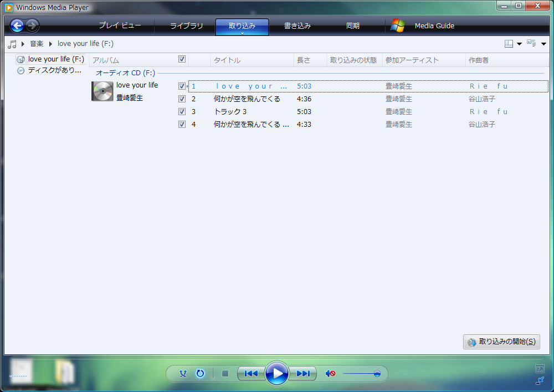Image resolution: width=554 pixels, height=392 pixels.
Task: Switch to the 同期 tab
Action: tap(352, 25)
